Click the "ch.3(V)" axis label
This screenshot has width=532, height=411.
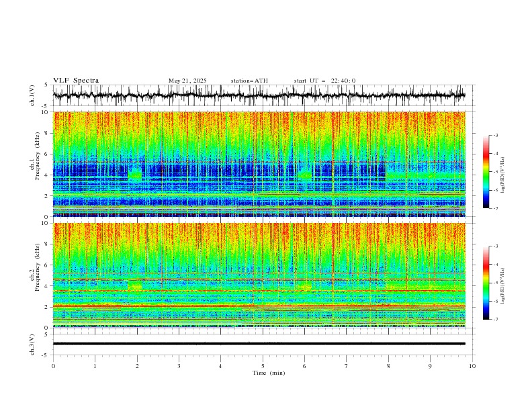pyautogui.click(x=32, y=345)
